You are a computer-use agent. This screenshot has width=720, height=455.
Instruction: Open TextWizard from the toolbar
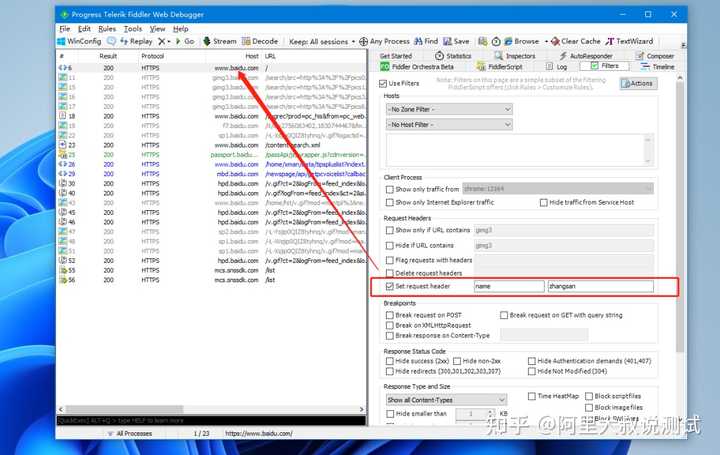[629, 41]
